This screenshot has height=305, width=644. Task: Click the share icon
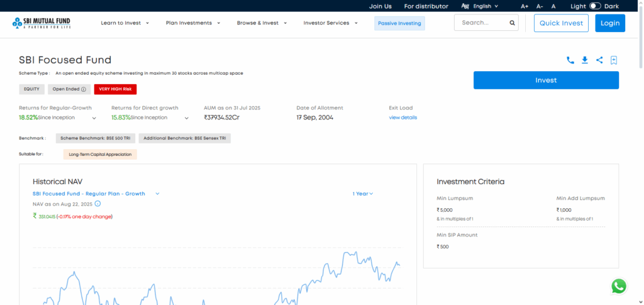point(599,60)
